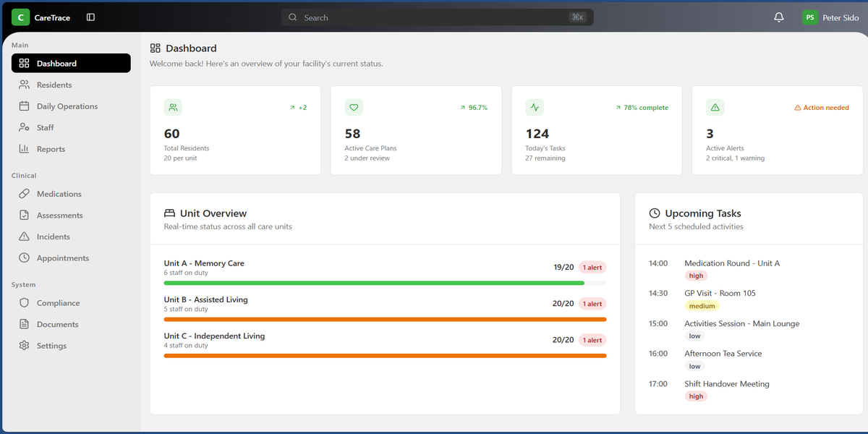Click the Compliance shield icon in sidebar
The width and height of the screenshot is (868, 434).
pyautogui.click(x=24, y=303)
